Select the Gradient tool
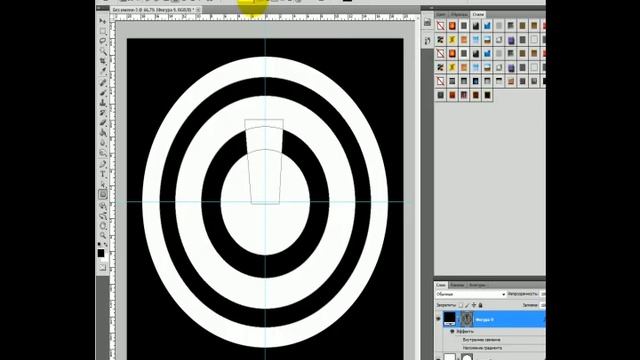 (103, 133)
